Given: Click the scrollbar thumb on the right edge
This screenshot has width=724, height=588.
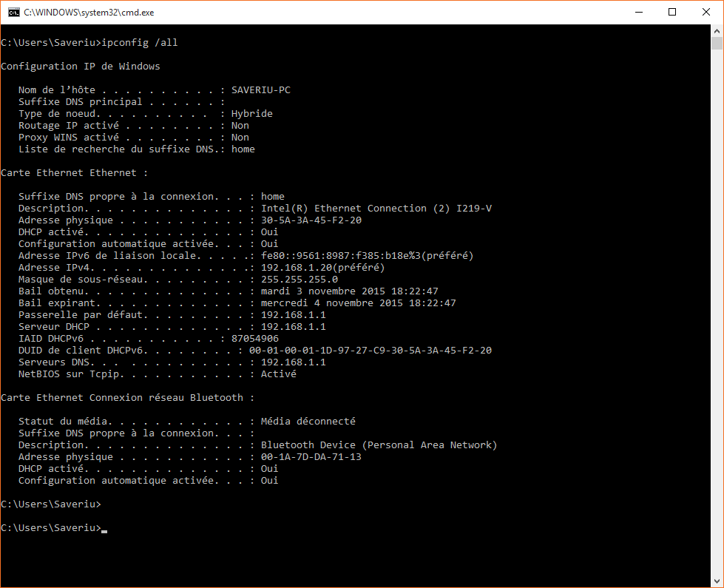Looking at the screenshot, I should point(717,44).
